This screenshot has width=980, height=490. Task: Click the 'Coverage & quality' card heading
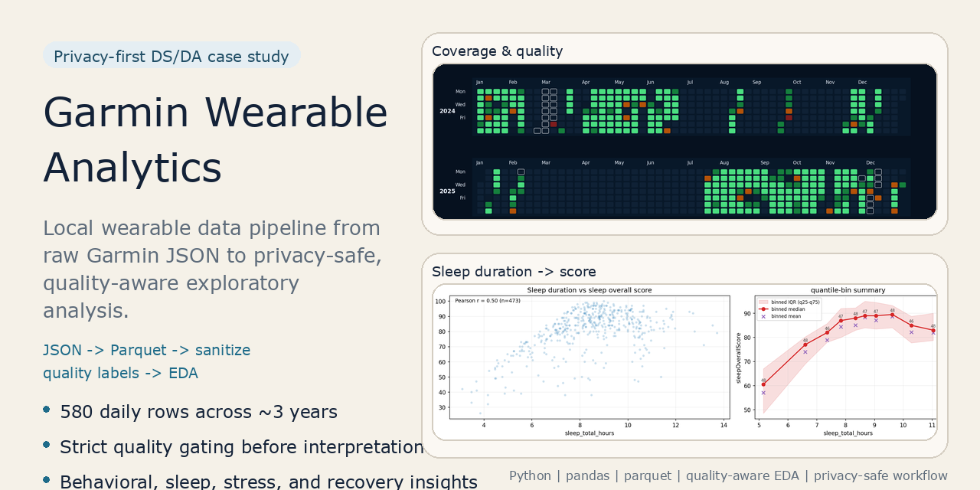tap(498, 51)
